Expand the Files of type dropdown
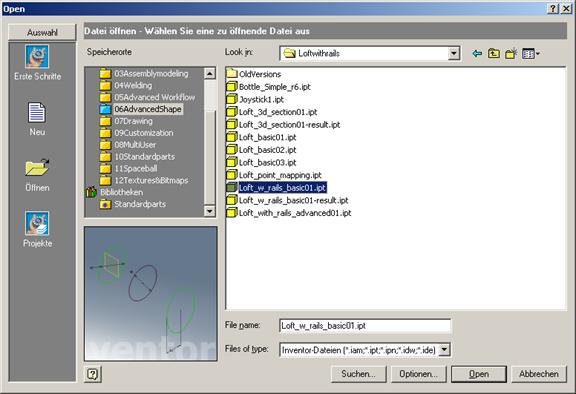The width and height of the screenshot is (576, 394). (444, 350)
